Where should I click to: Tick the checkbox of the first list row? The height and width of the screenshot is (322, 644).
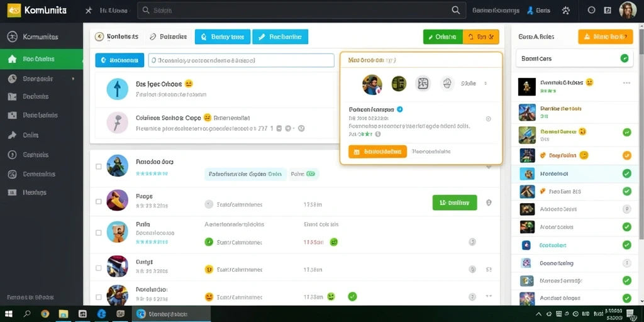[99, 166]
